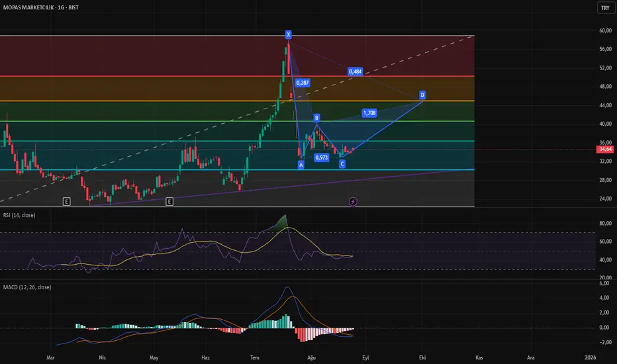Viewport: 617px width, 364px height.
Task: Click the 0,973 ratio label
Action: pyautogui.click(x=322, y=158)
